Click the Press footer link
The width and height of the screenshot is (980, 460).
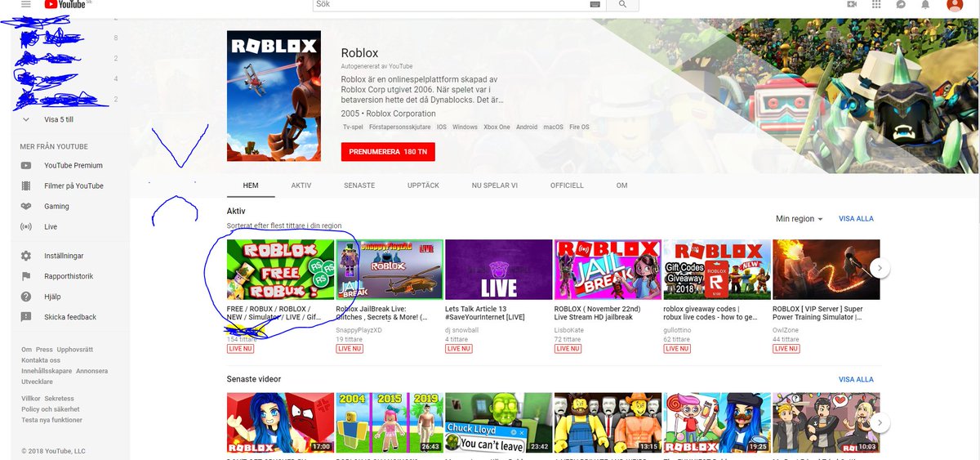[x=44, y=350]
